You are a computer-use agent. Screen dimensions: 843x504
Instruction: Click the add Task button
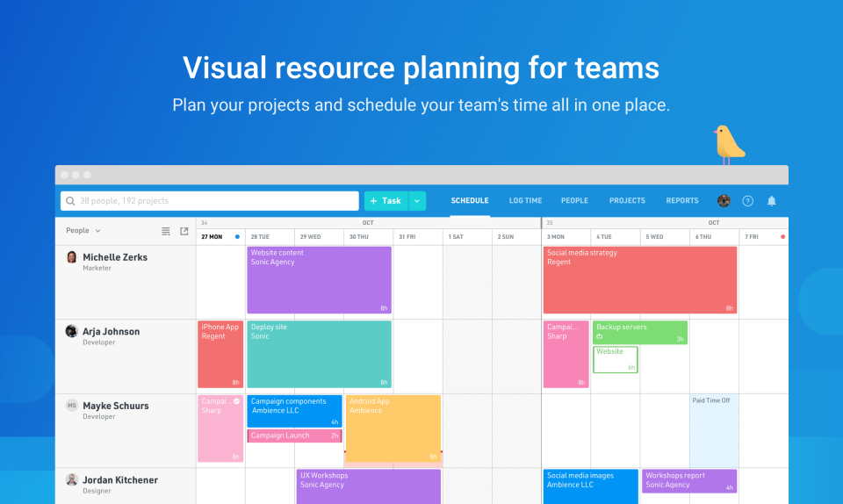[x=385, y=201]
